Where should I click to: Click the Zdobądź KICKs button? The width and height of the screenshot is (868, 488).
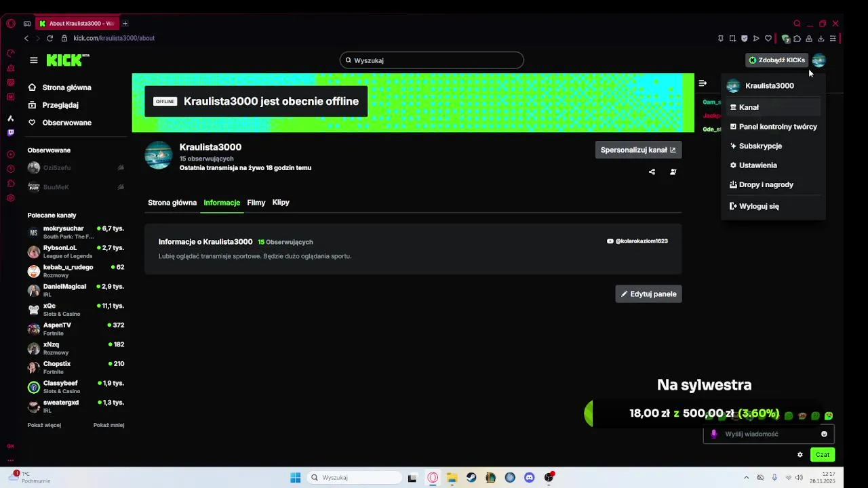(x=776, y=60)
